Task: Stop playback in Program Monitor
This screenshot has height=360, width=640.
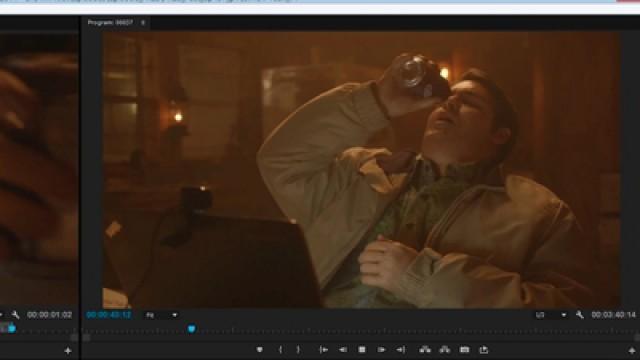Action: (x=362, y=350)
